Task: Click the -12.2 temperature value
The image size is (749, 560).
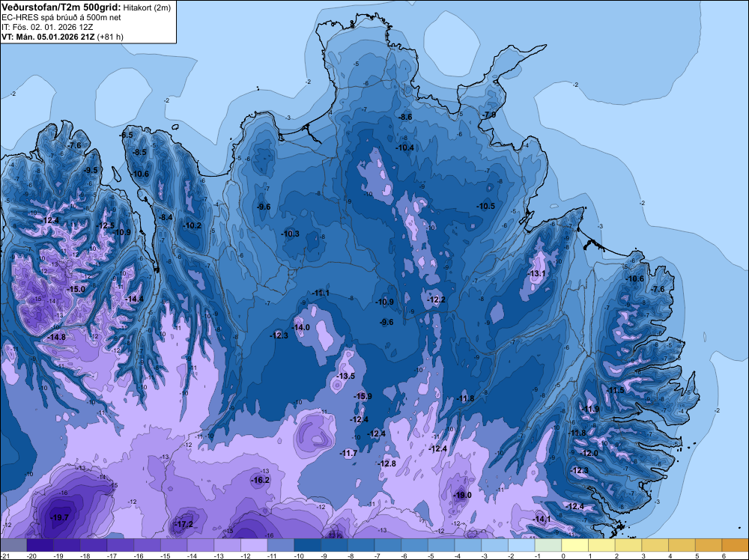Action: [x=436, y=299]
